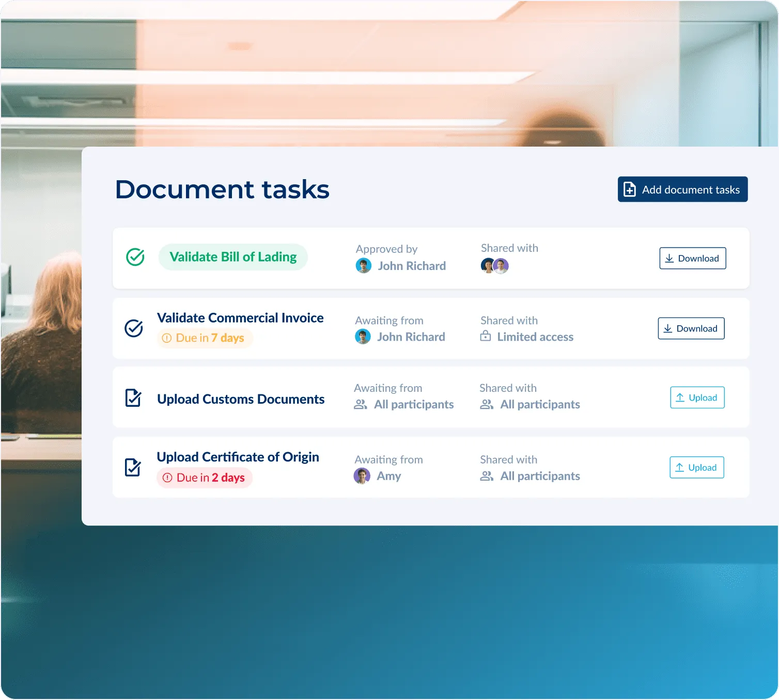779x700 pixels.
Task: Click the red Due in 2 days badge
Action: [205, 478]
